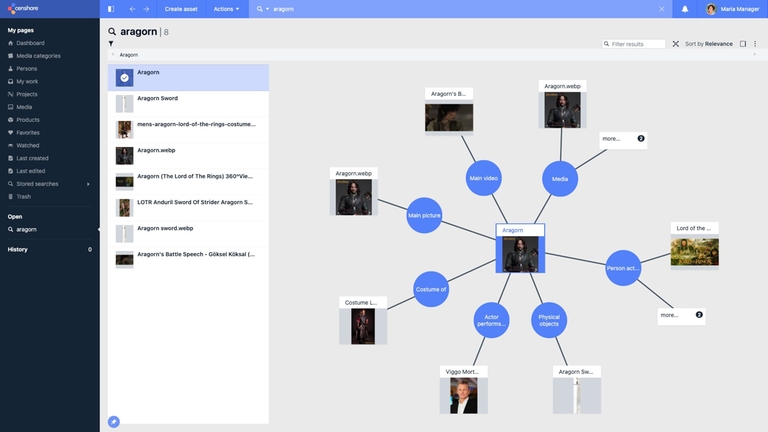Click Person act... relation node
This screenshot has width=768, height=432.
623,268
